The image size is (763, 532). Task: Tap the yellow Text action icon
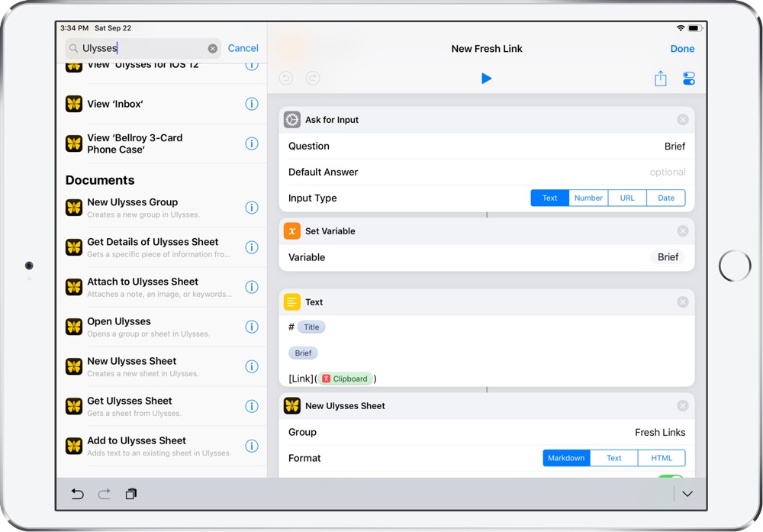point(292,302)
